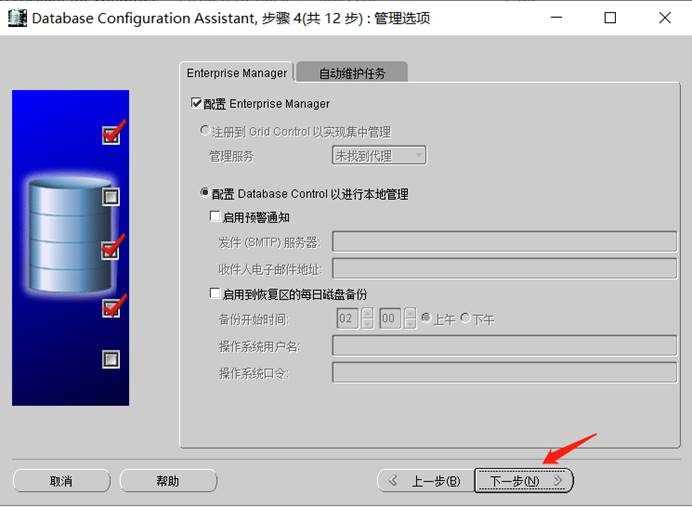
Task: Click the 收件人电子邮件地址 input field
Action: tap(504, 268)
